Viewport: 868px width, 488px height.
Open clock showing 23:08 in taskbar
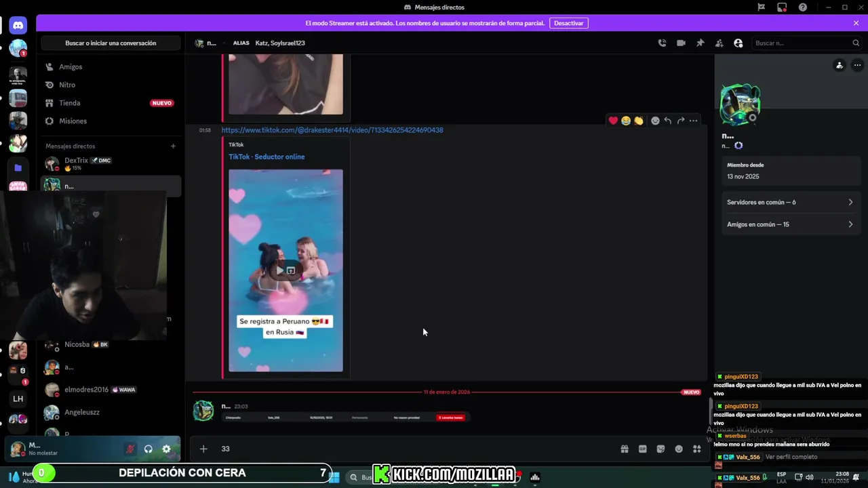tap(835, 477)
